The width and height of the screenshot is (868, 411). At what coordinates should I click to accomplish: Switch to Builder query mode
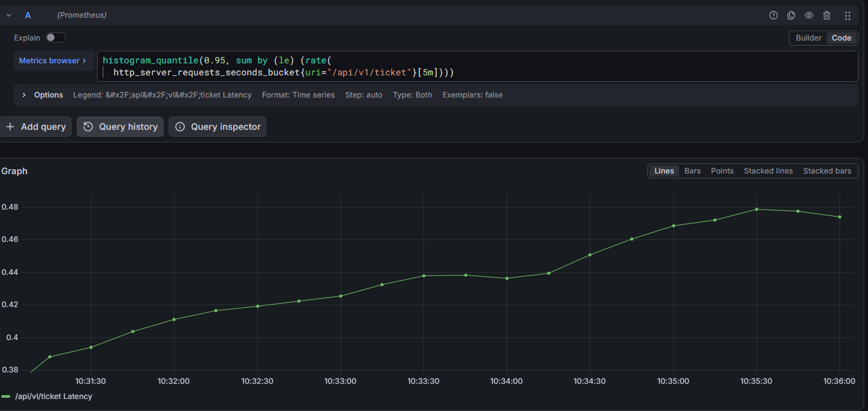[808, 38]
